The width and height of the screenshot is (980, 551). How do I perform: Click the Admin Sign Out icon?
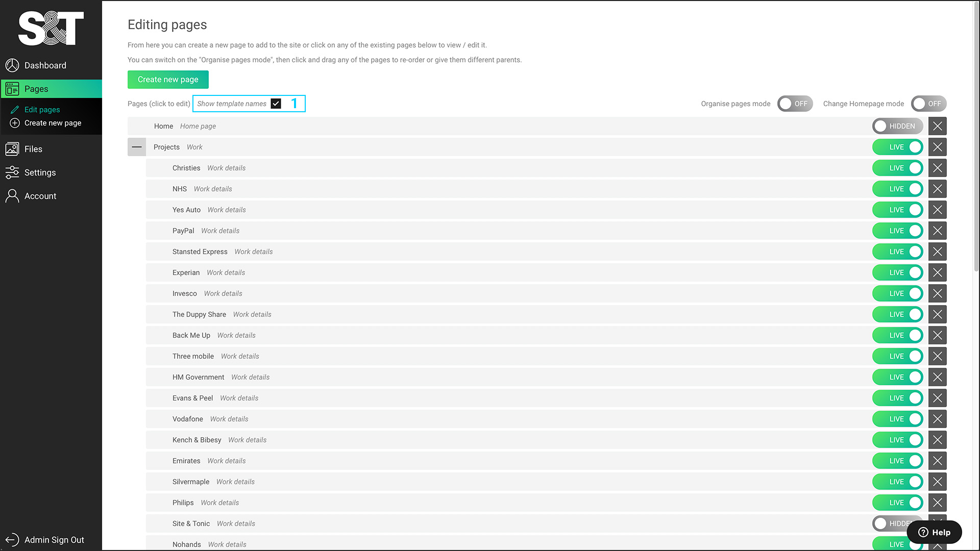[12, 540]
